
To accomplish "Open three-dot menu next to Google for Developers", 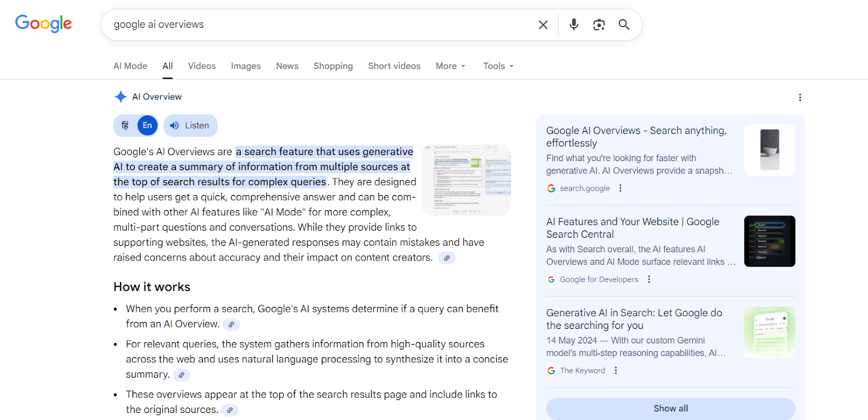I will pyautogui.click(x=649, y=279).
